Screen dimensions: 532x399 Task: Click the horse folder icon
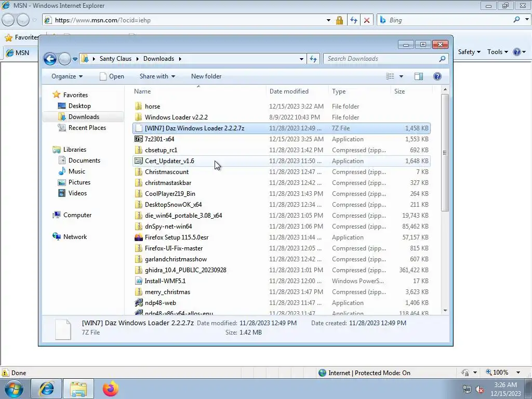tap(138, 106)
